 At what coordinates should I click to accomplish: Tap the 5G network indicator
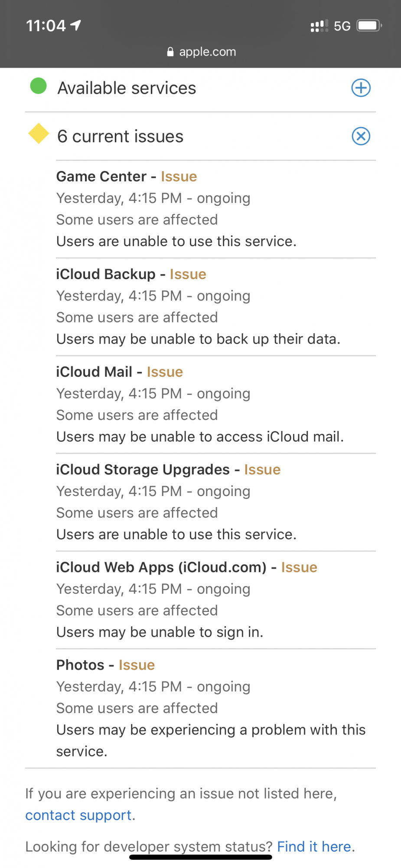point(342,26)
